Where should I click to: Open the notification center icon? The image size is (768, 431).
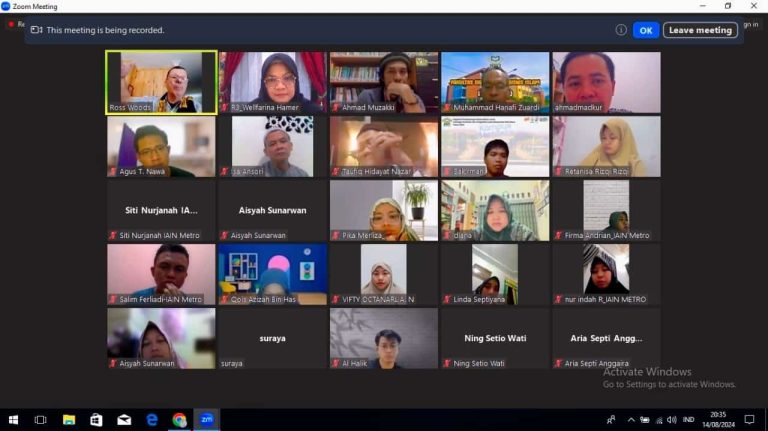pyautogui.click(x=749, y=420)
